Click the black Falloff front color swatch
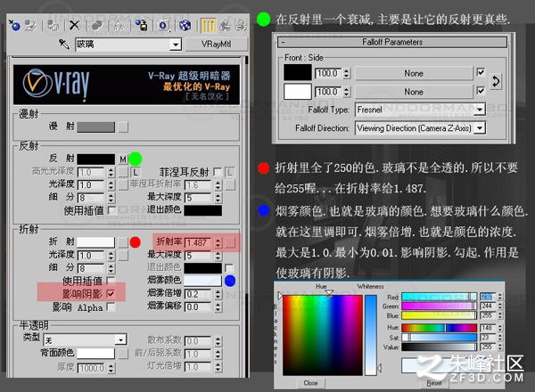The height and width of the screenshot is (392, 535). click(298, 72)
